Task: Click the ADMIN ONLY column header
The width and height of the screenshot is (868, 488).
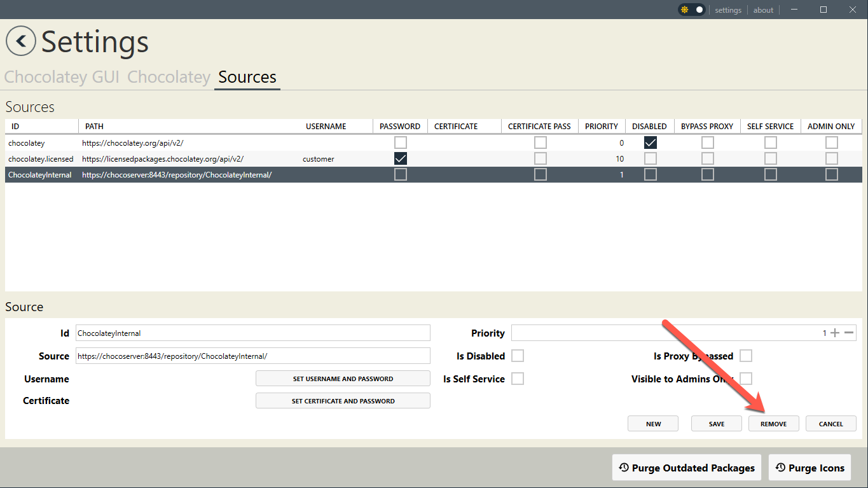Action: coord(831,126)
